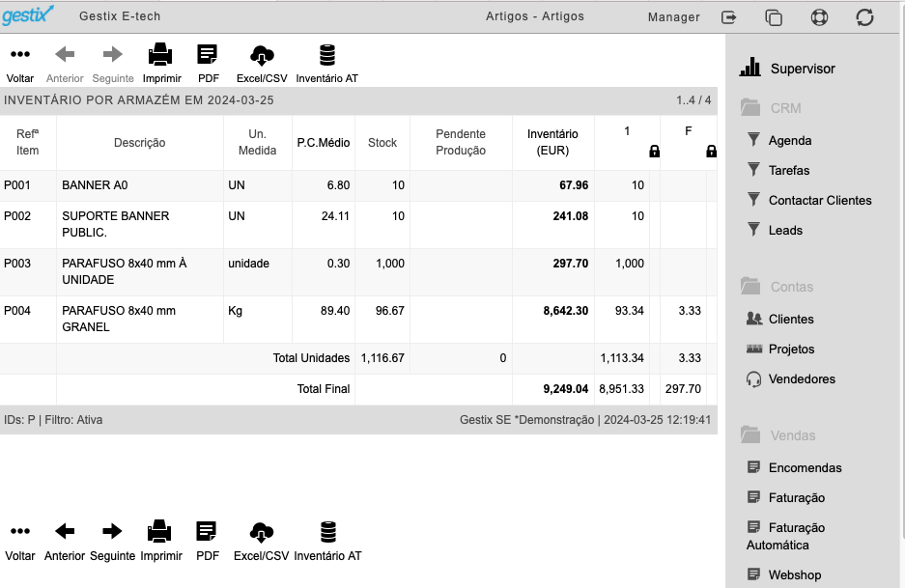Open Tarefas in the sidebar
Image resolution: width=905 pixels, height=588 pixels.
pyautogui.click(x=789, y=170)
